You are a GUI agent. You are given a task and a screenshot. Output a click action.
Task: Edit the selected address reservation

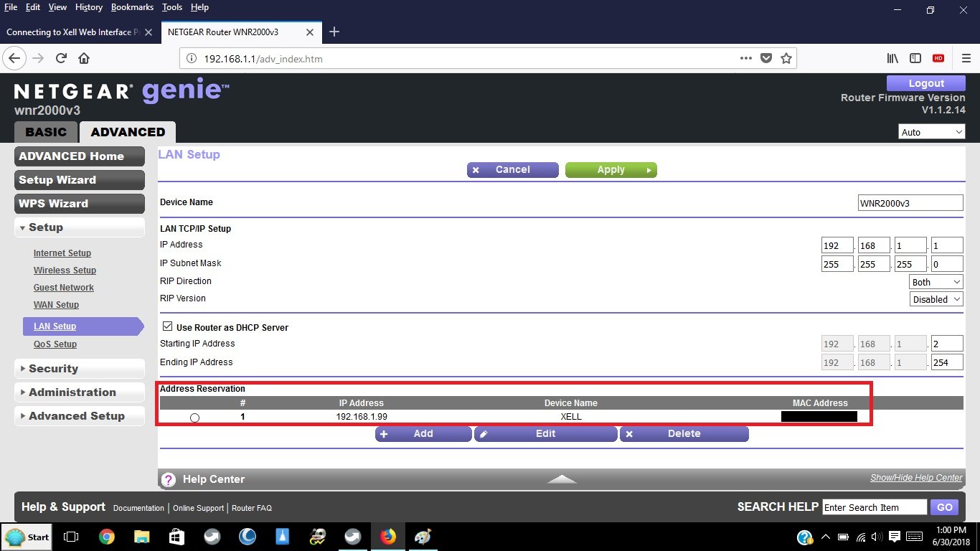(x=545, y=434)
